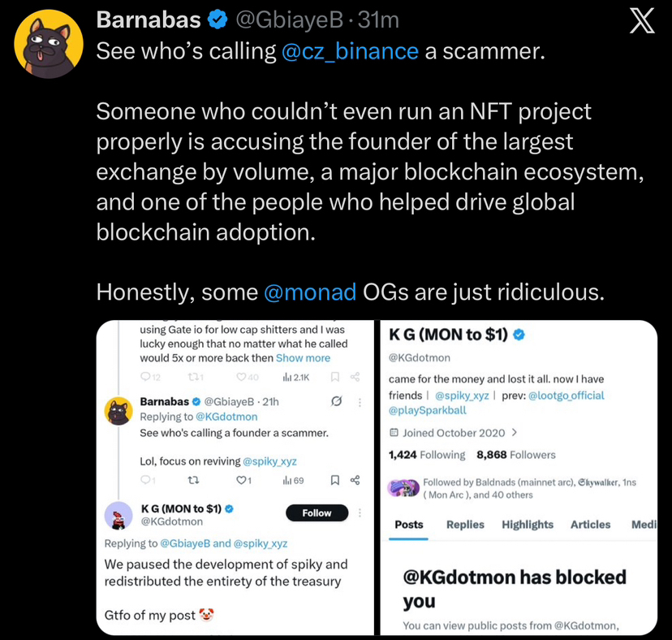Click the X logo in the corner
Screen dimensions: 672x640
642,22
